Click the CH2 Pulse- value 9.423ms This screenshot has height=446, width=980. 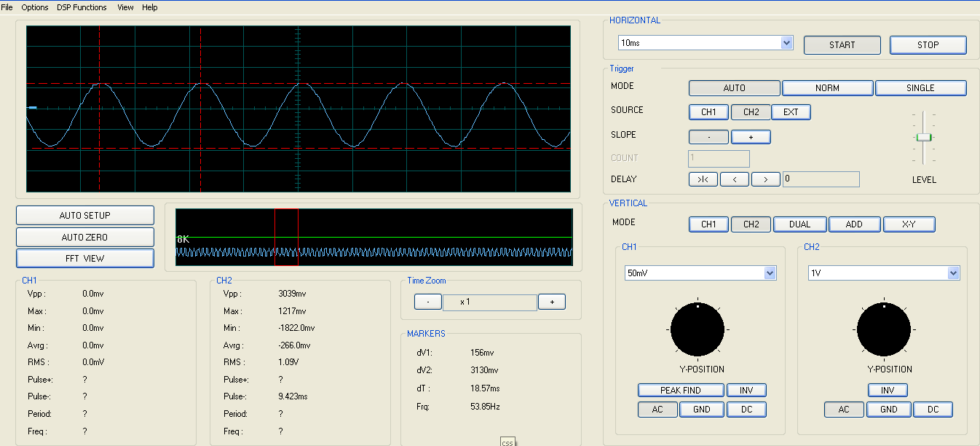(x=293, y=397)
